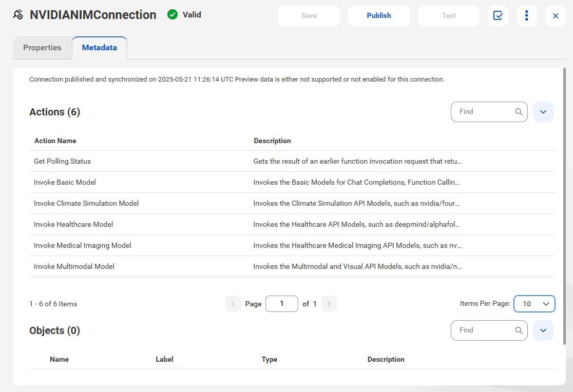
Task: Click the connection type icon beside NVIDIANIMConnection
Action: 18,14
